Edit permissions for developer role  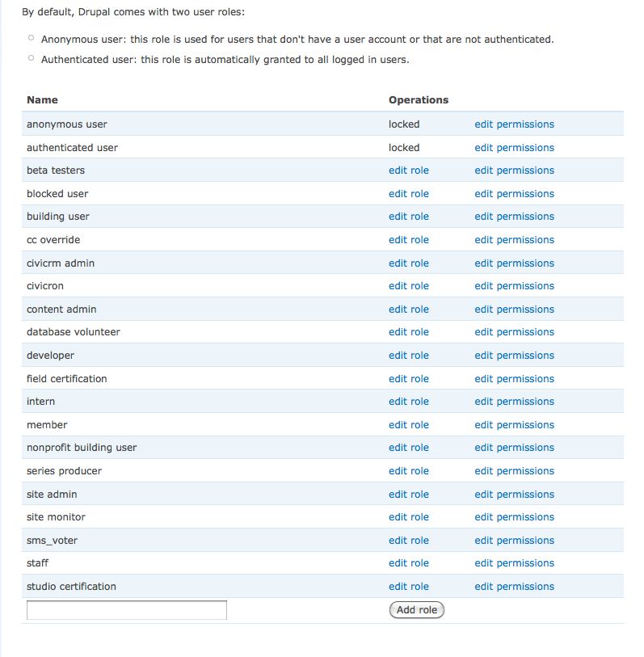pos(514,356)
